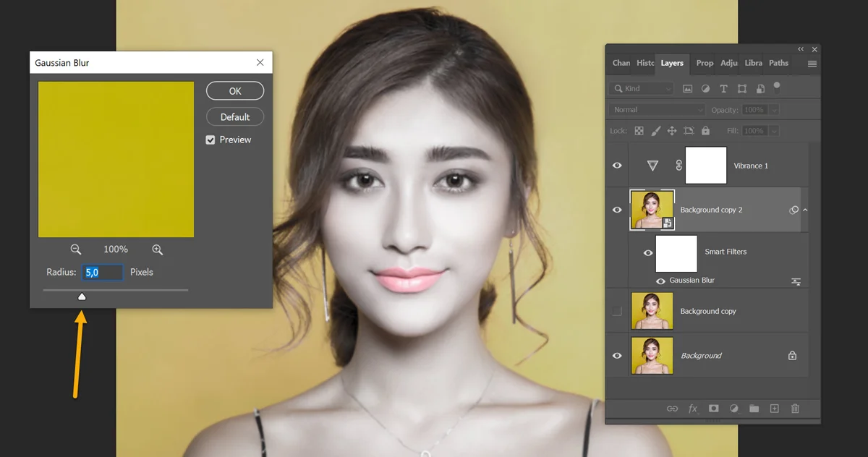Close the Layers panel group
Screen dimensions: 868x457
814,49
